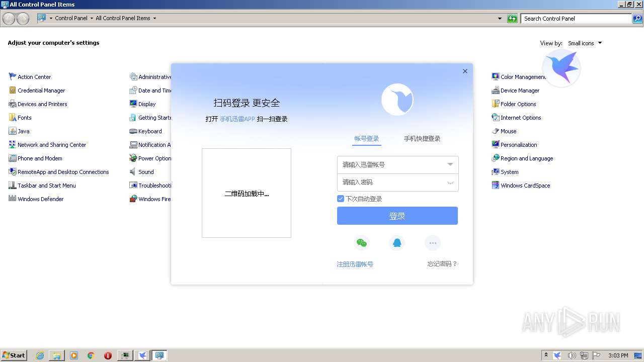
Task: Open Network and Sharing Center icon
Action: tap(13, 144)
